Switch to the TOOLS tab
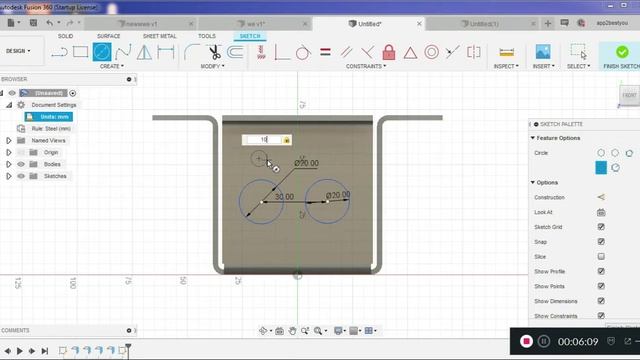Viewport: 640px width, 360px height. [207, 36]
